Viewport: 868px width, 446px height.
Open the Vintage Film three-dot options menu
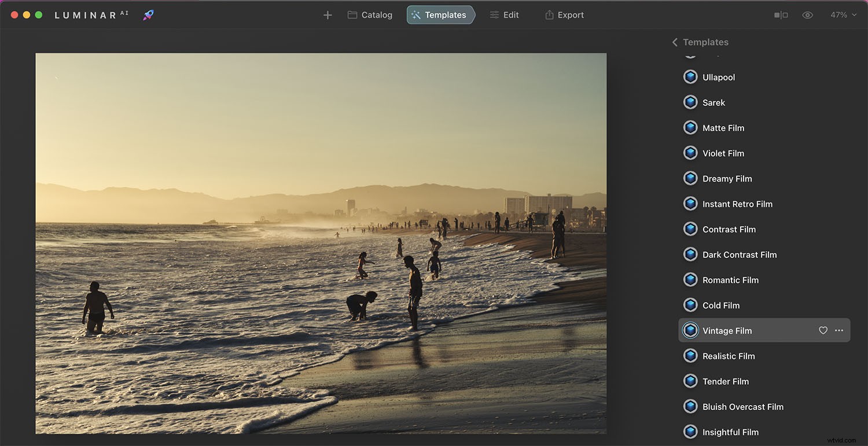tap(839, 330)
